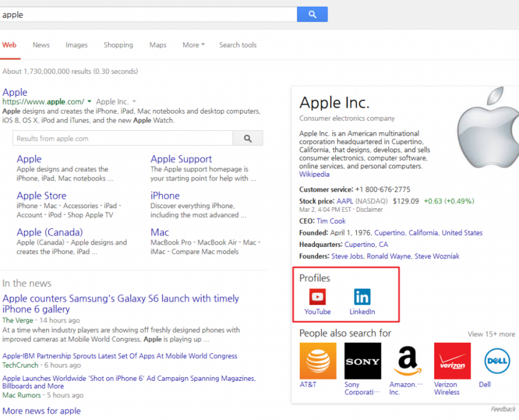Click the Feedback link below knowledge panel

pyautogui.click(x=503, y=410)
